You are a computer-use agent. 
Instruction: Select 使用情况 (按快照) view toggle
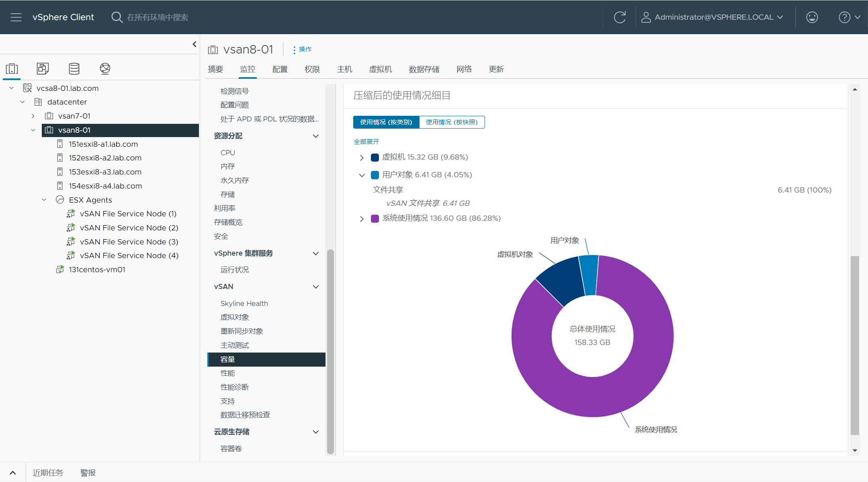(x=452, y=122)
